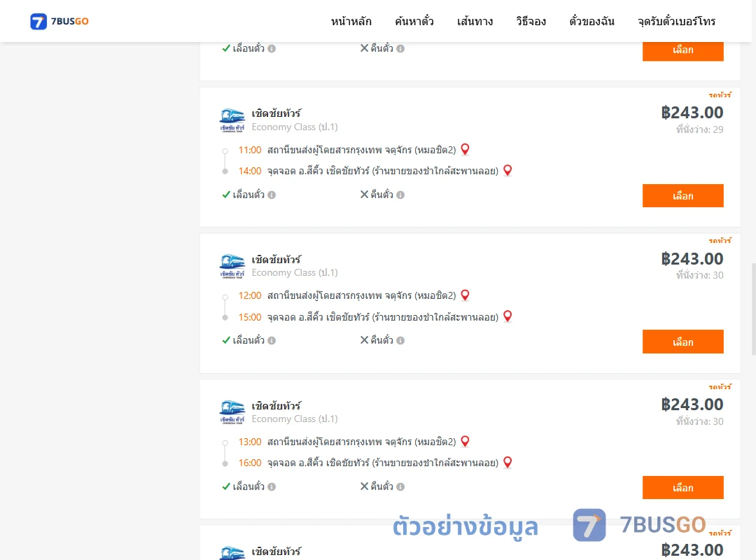Open map pin for 15:00 arrival stop
The image size is (756, 560).
coord(507,316)
